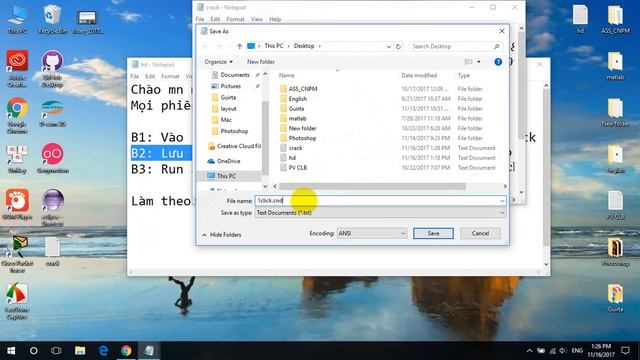
Task: Sort by the Type column header
Action: coord(464,76)
